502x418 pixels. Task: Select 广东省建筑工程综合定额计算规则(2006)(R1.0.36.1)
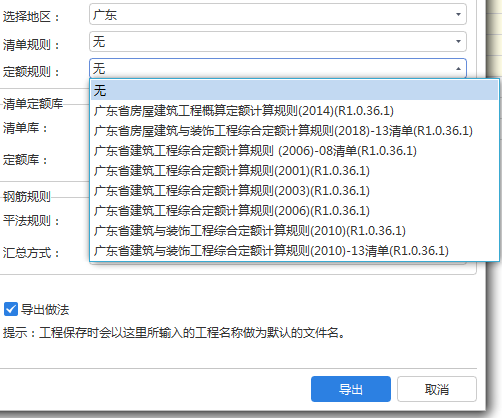point(295,211)
